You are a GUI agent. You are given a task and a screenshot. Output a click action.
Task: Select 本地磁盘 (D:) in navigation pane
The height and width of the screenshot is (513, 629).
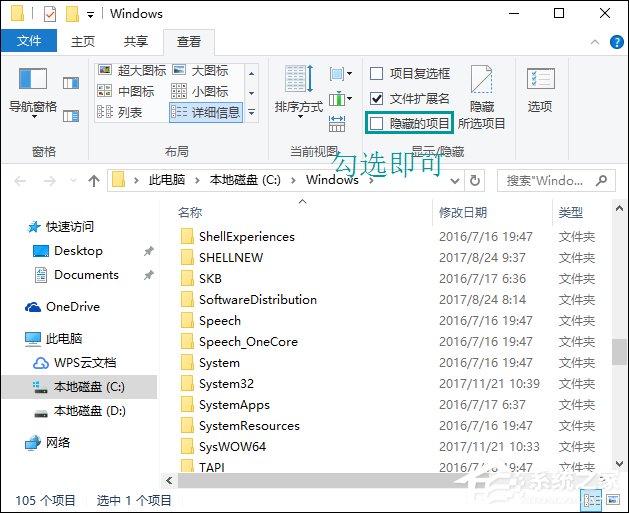tap(79, 411)
